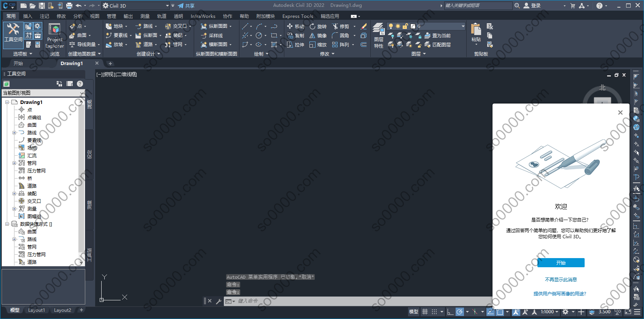Screen dimensions: 644x319
Task: Click Match Layer (匹配图层)
Action: pyautogui.click(x=438, y=45)
